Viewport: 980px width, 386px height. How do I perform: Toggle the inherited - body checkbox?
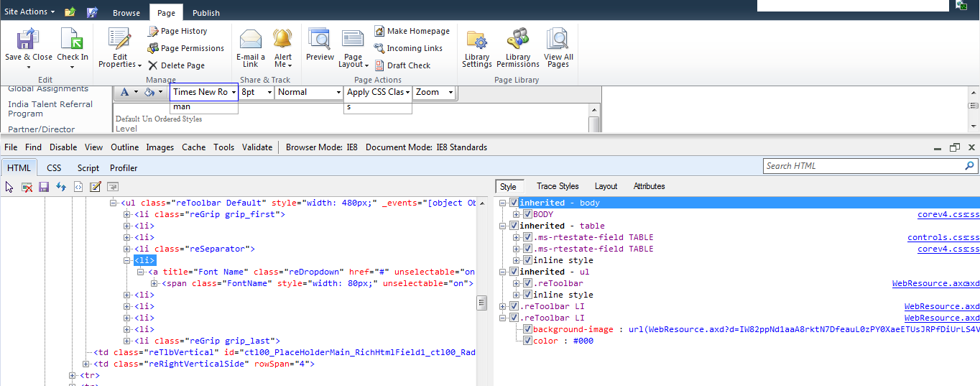tap(514, 203)
